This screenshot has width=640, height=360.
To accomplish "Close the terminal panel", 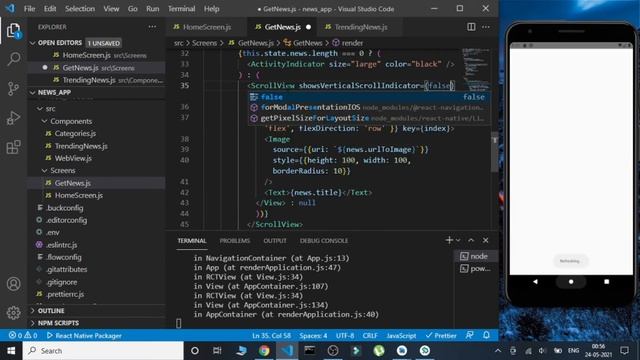I will 485,240.
